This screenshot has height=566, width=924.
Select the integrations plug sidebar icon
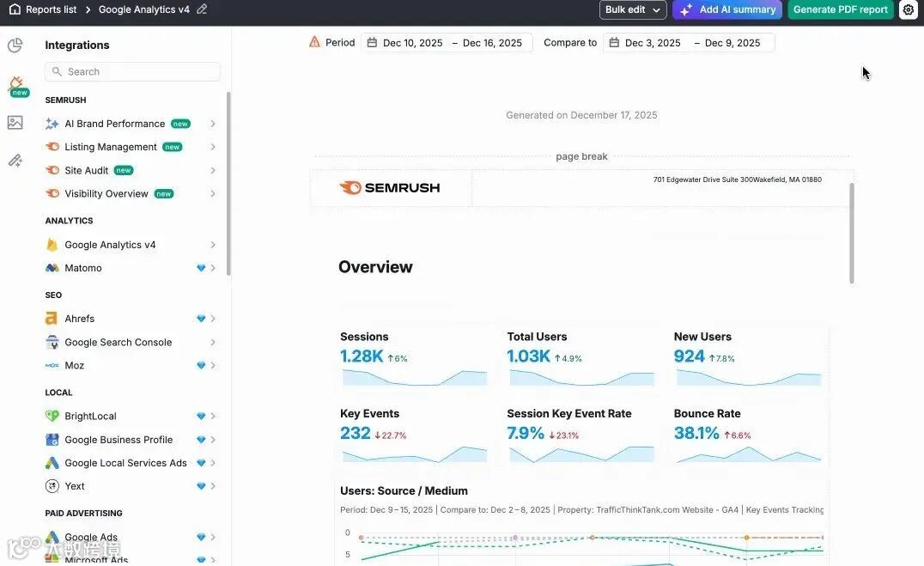coord(16,85)
